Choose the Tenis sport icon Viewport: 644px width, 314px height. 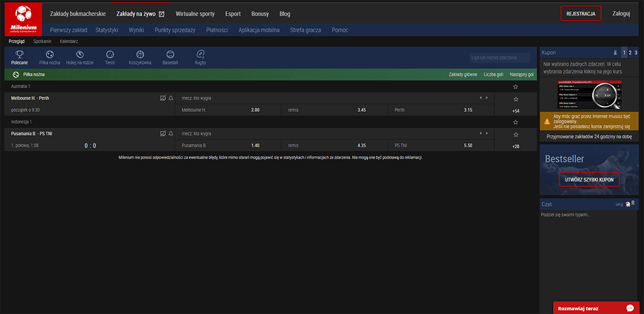point(110,57)
